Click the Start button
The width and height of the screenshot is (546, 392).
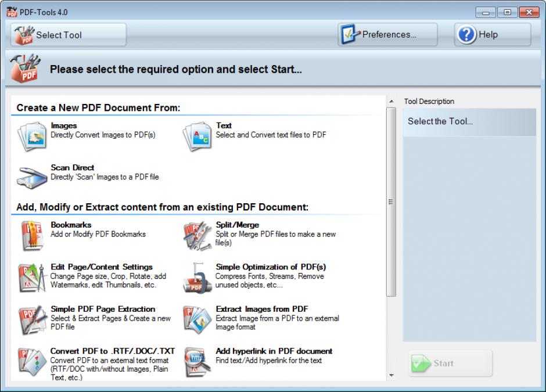coord(450,363)
